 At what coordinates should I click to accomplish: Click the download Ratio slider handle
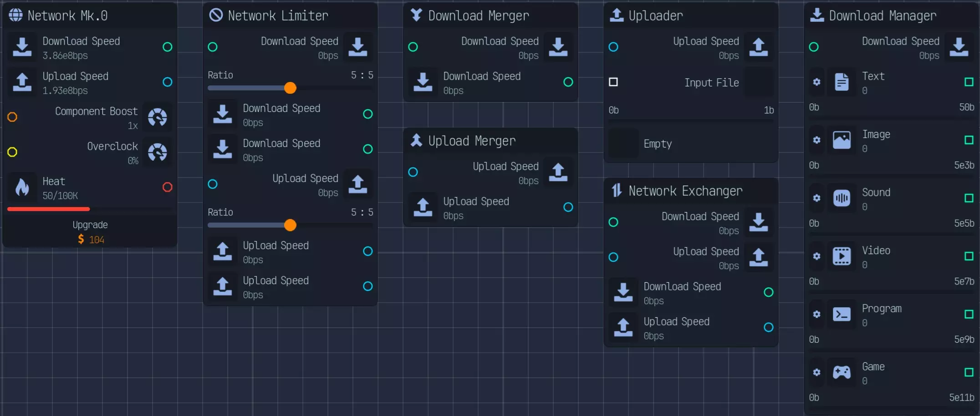[290, 88]
